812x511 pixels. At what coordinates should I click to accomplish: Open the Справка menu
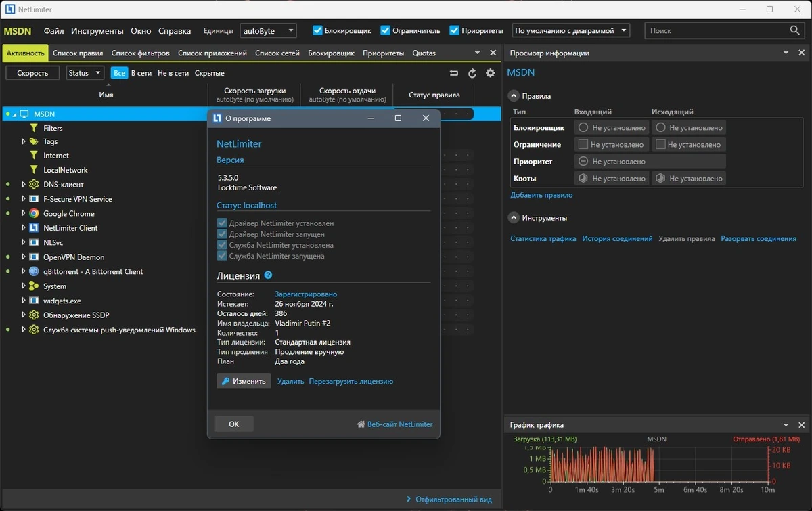click(175, 30)
